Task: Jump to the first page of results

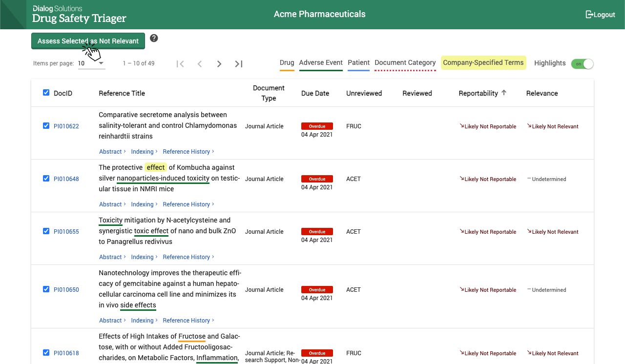Action: pos(180,64)
